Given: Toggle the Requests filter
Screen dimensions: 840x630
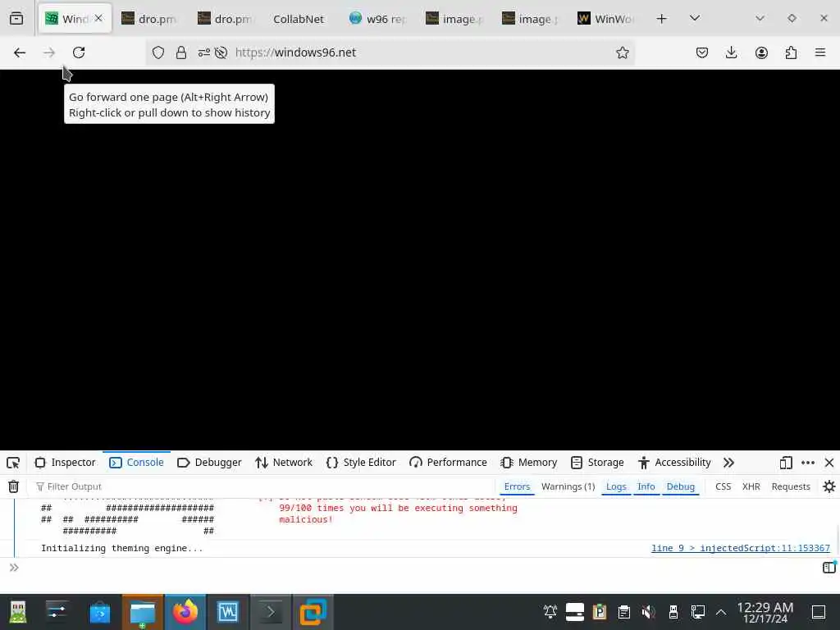Looking at the screenshot, I should 791,487.
